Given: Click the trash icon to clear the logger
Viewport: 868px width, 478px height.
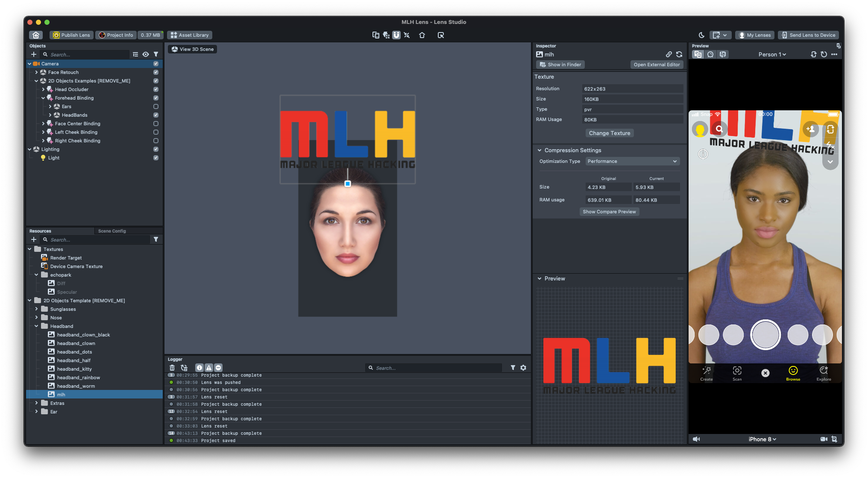Looking at the screenshot, I should click(x=172, y=368).
